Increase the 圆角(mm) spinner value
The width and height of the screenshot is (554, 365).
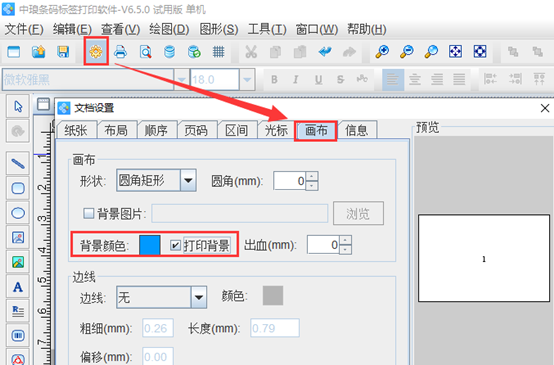[312, 176]
